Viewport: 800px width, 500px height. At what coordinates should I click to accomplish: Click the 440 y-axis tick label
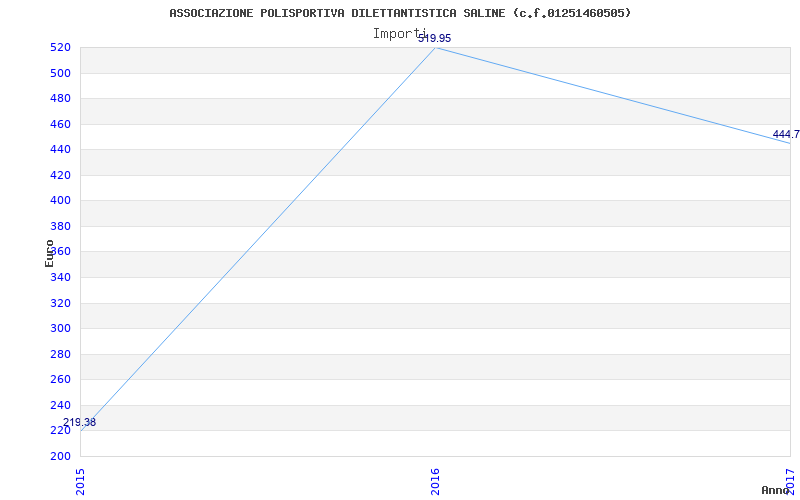60,150
